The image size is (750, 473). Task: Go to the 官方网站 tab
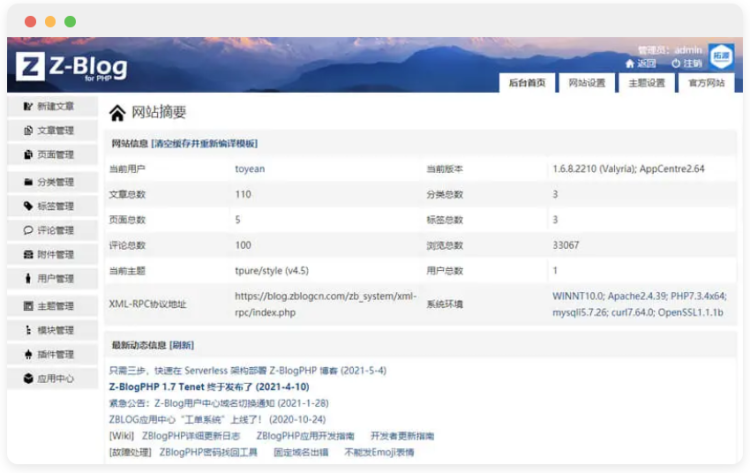click(706, 83)
